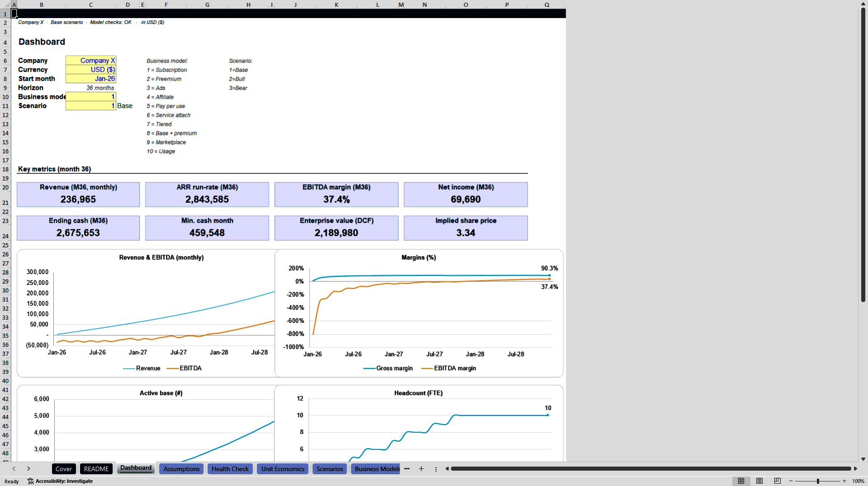The width and height of the screenshot is (868, 486).
Task: Select the Revenue (M36, monthly) metric card
Action: [x=78, y=194]
